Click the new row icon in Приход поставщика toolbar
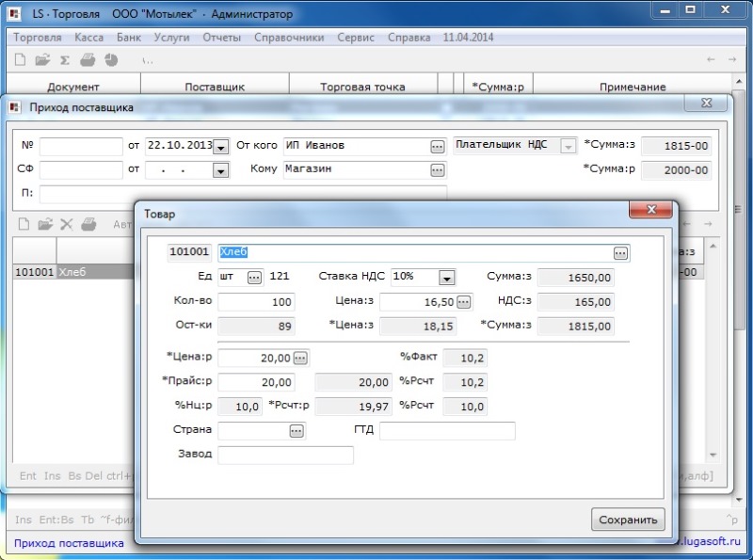The height and width of the screenshot is (560, 753). [x=24, y=224]
